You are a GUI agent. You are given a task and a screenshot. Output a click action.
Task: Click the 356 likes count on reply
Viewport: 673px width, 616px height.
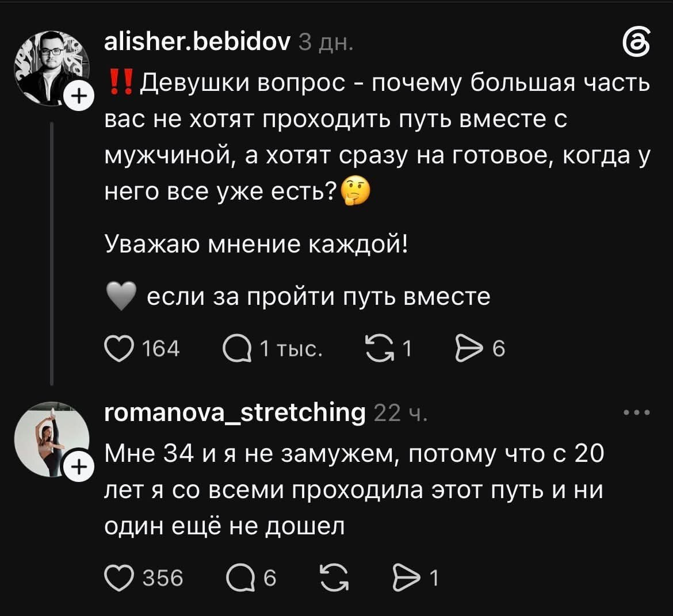coord(163,578)
